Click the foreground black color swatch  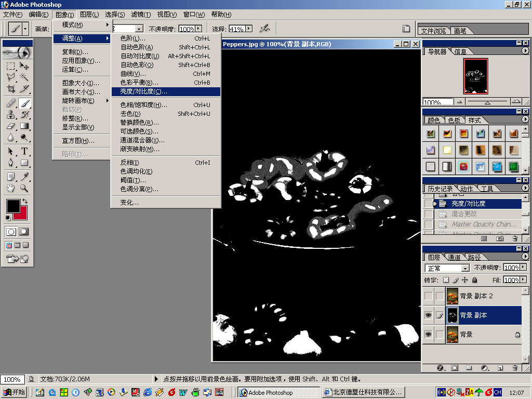pos(13,206)
